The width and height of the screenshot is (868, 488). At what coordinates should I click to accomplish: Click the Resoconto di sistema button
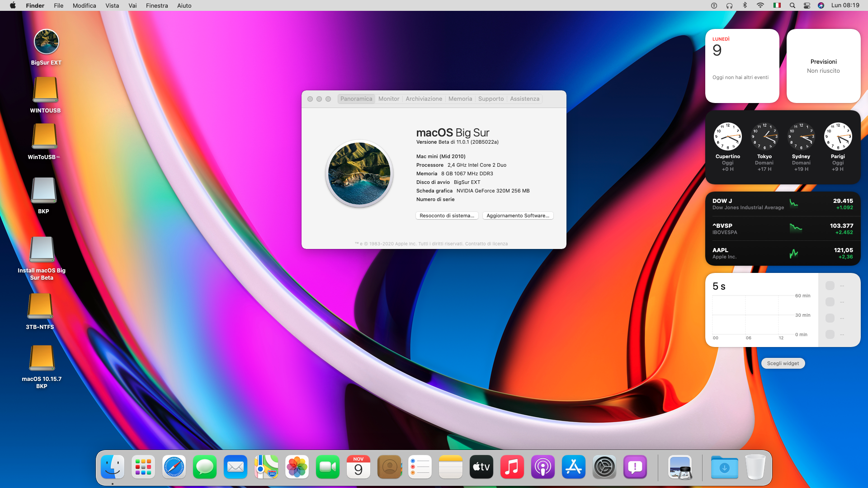coord(447,216)
